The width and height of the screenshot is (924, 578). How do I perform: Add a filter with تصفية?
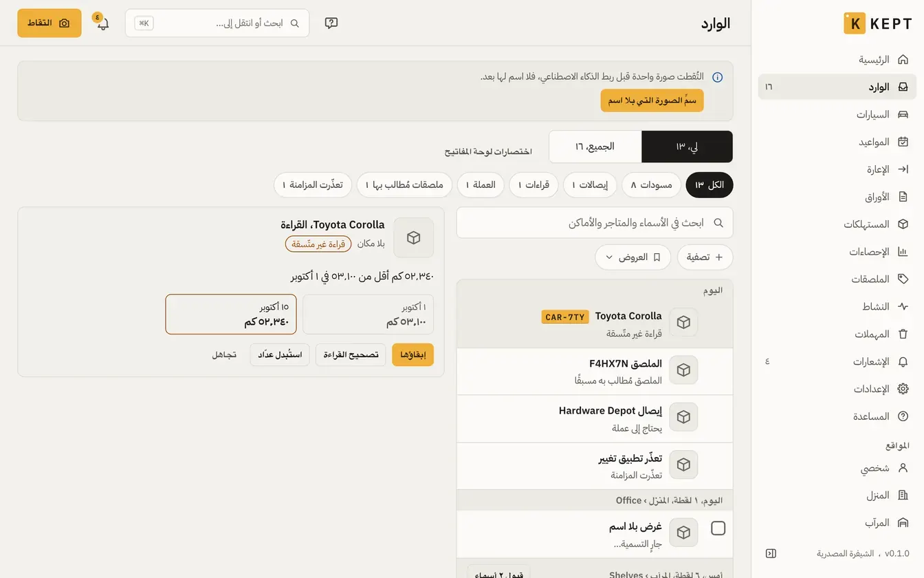pyautogui.click(x=705, y=257)
